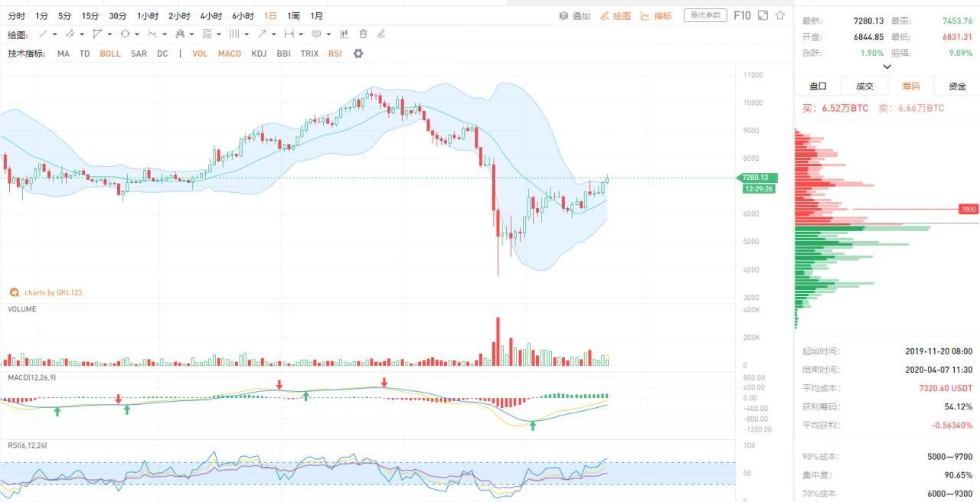The width and height of the screenshot is (980, 502).
Task: Click the 7800 price marker on chip distribution
Action: pyautogui.click(x=969, y=209)
